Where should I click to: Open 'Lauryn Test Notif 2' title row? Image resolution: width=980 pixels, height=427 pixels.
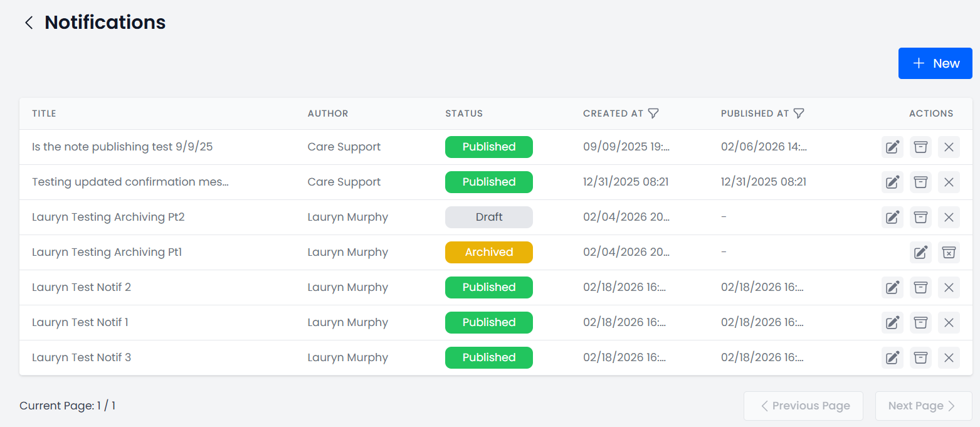[82, 287]
